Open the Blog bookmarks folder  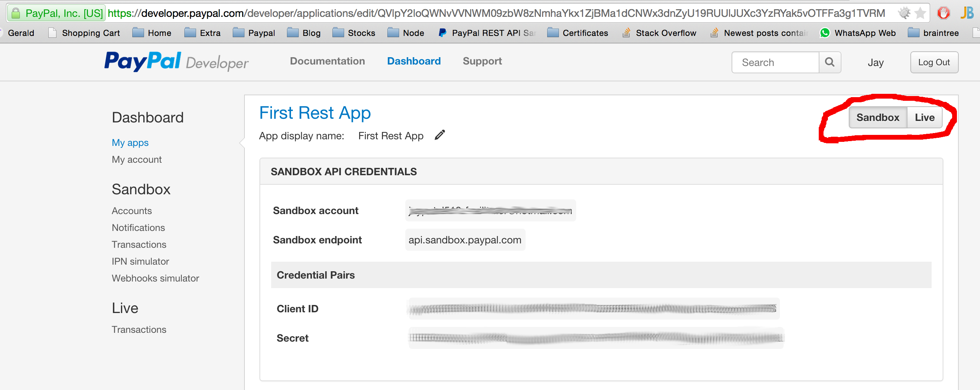tap(303, 33)
